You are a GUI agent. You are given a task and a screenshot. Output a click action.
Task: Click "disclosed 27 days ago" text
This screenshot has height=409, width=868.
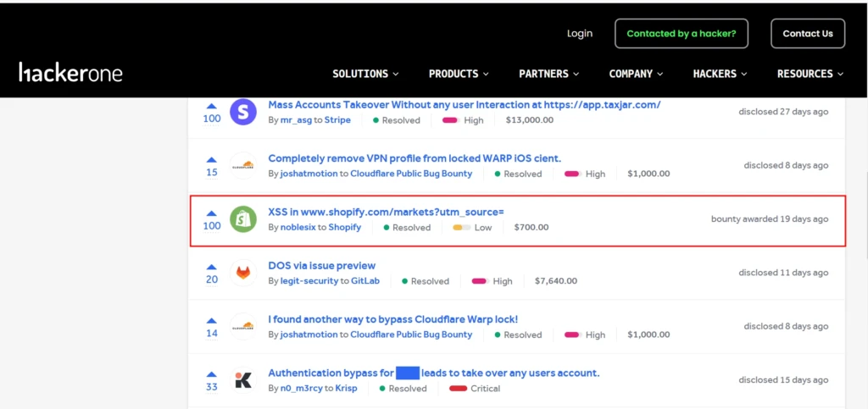click(x=783, y=112)
